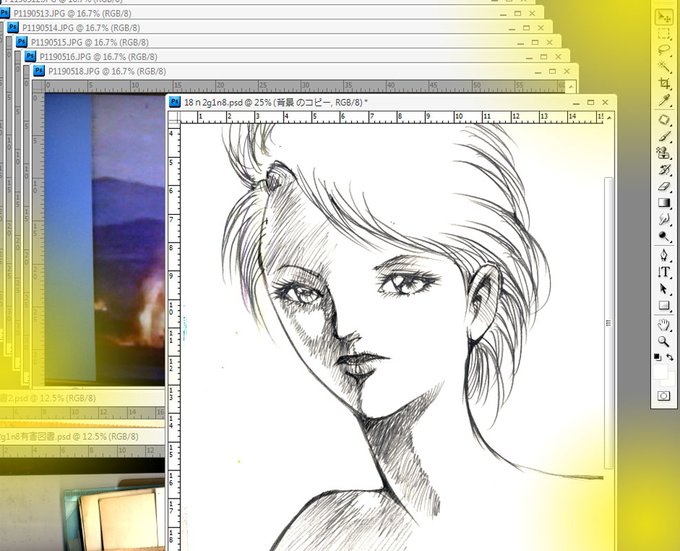Select the Smudge tool

click(664, 219)
